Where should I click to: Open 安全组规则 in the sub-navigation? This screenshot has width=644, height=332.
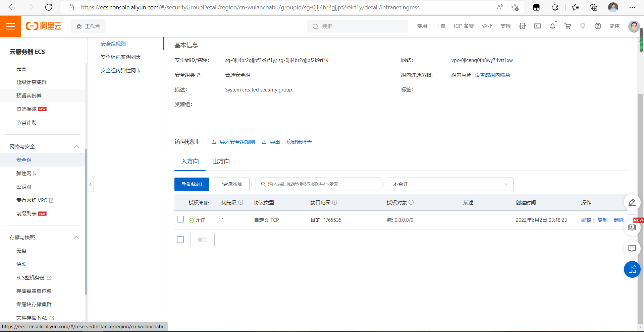(x=113, y=44)
